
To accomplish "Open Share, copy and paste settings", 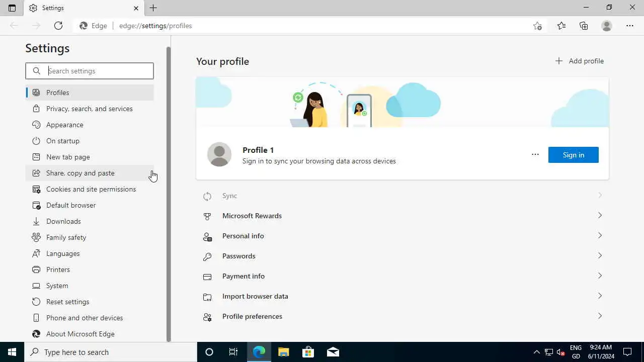I will 90,173.
